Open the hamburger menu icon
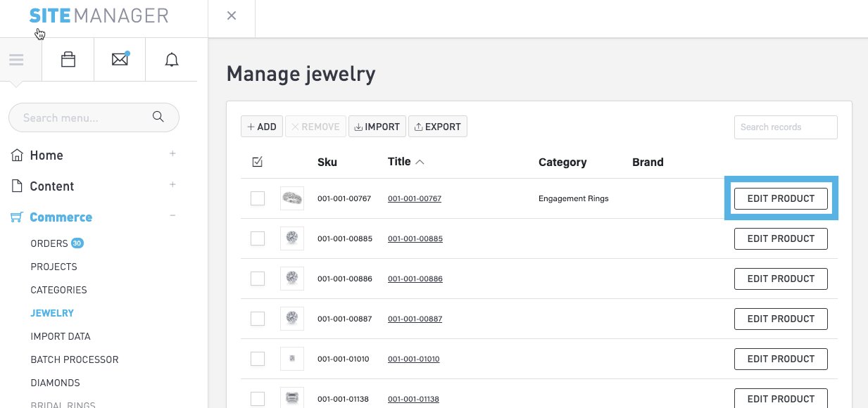 coord(16,60)
